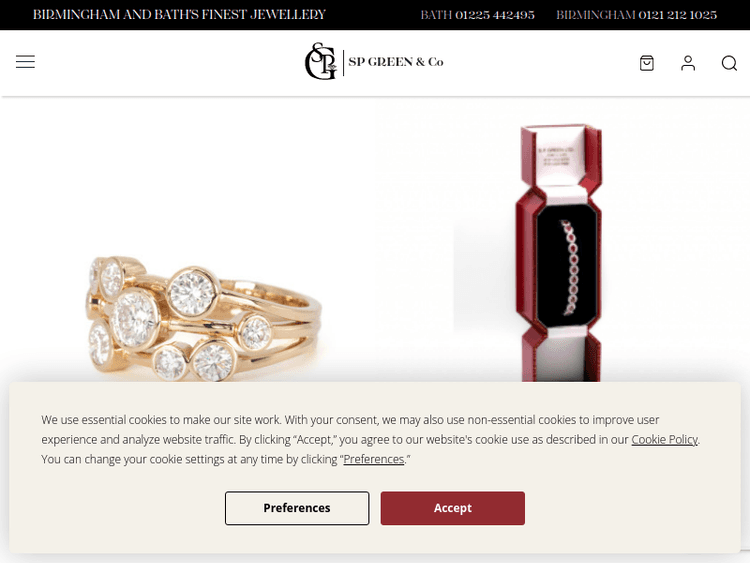Click the Preferences button in cookie banner
750x563 pixels.
click(297, 508)
